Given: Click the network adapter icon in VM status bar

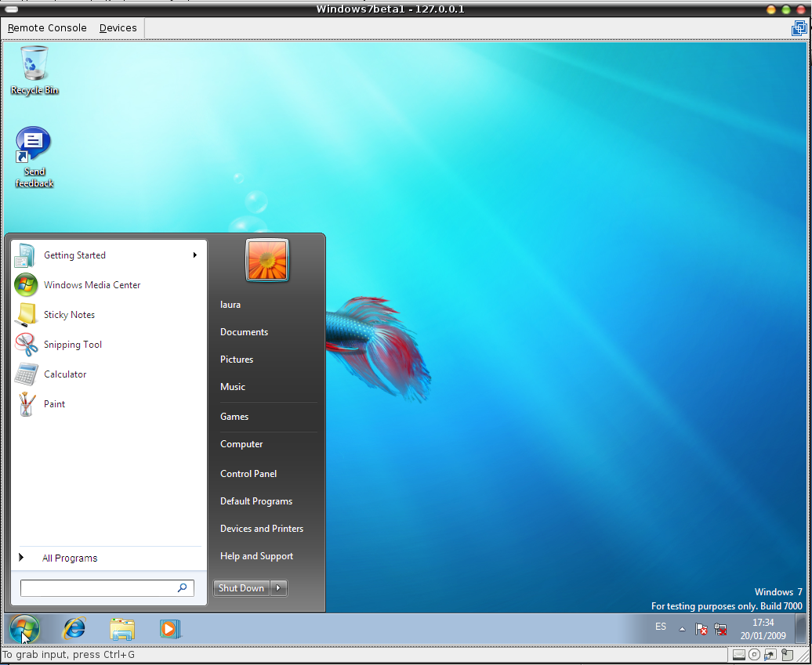Looking at the screenshot, I should click(770, 655).
